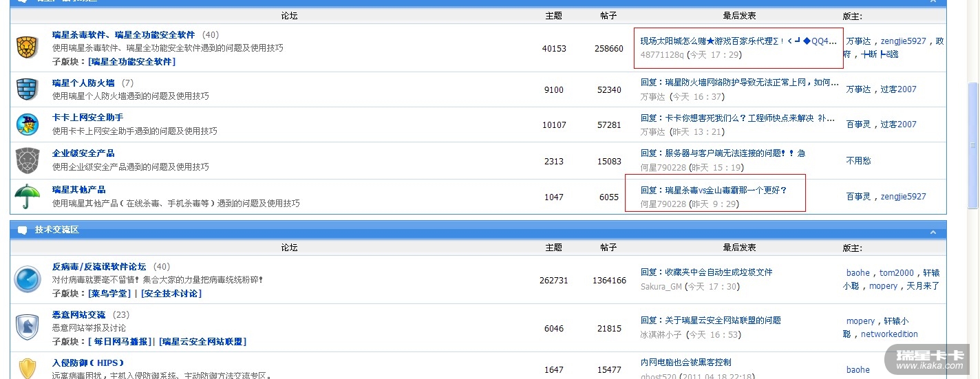Screen dimensions: 980x379
Task: Click the brick wall shield icon for 瑞星个人防火墙
Action: [27, 89]
